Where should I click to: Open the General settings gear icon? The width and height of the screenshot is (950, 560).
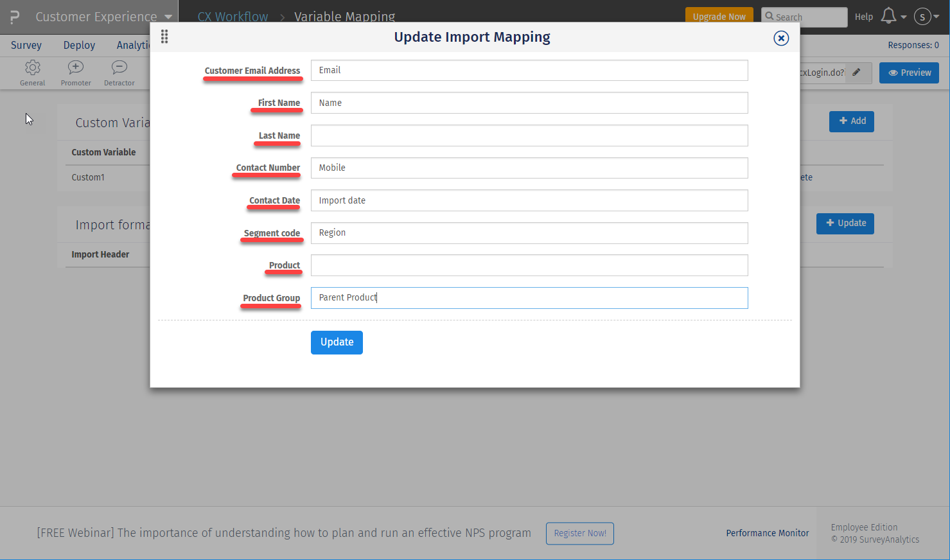[32, 73]
